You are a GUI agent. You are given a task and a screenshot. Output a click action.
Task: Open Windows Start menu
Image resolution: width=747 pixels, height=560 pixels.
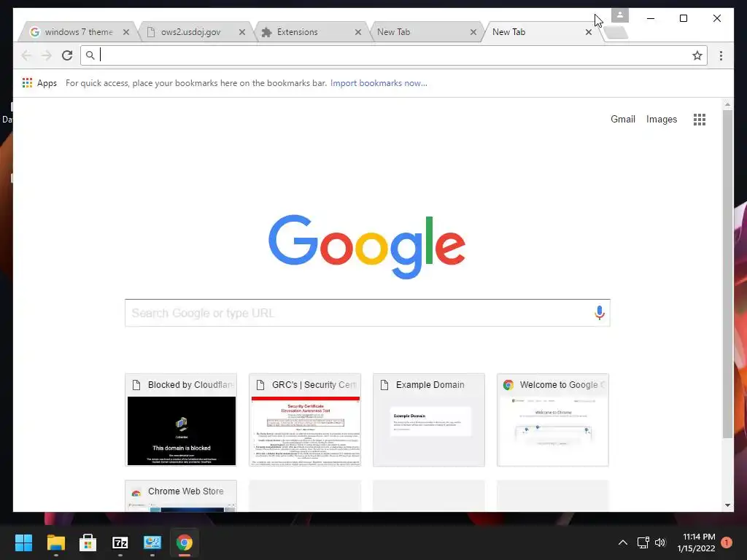pyautogui.click(x=23, y=542)
